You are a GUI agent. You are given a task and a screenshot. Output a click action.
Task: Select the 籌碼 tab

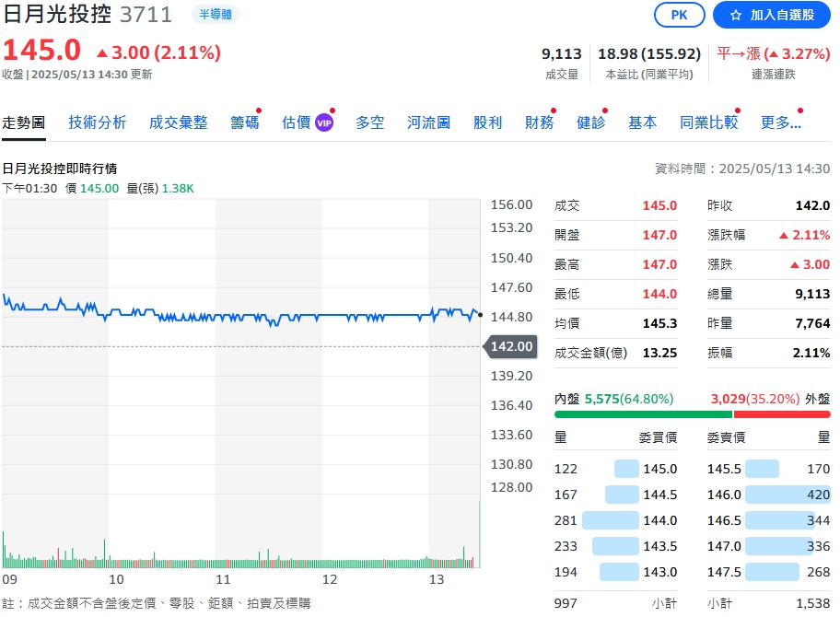tap(244, 122)
